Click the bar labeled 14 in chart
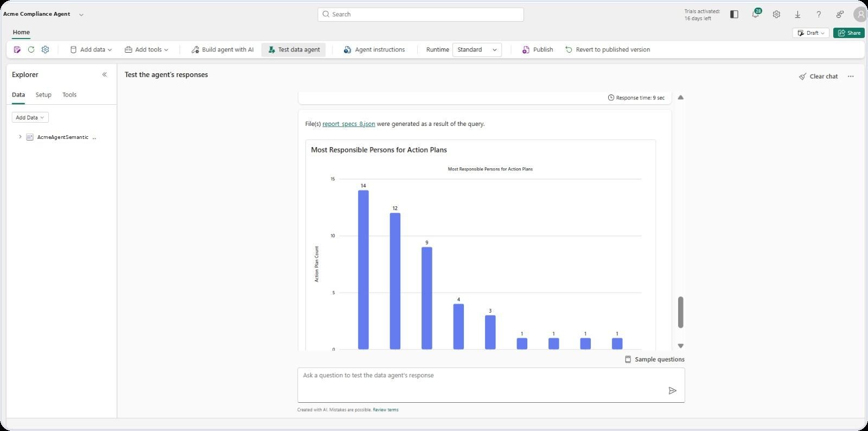868x431 pixels. point(363,270)
